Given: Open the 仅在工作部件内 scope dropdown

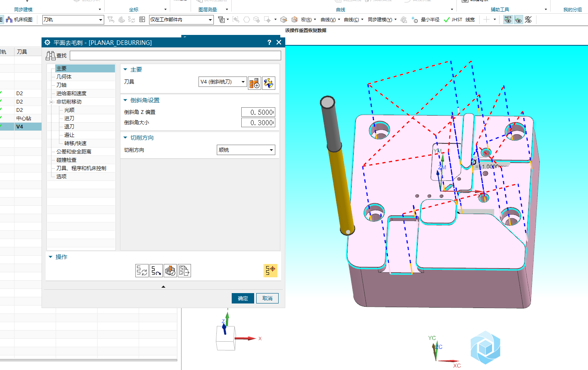Looking at the screenshot, I should click(181, 20).
